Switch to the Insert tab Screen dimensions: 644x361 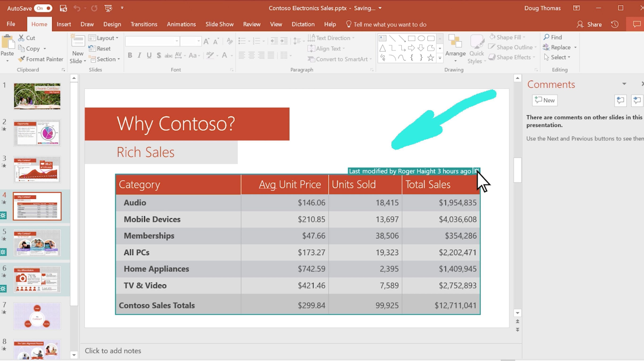click(64, 24)
